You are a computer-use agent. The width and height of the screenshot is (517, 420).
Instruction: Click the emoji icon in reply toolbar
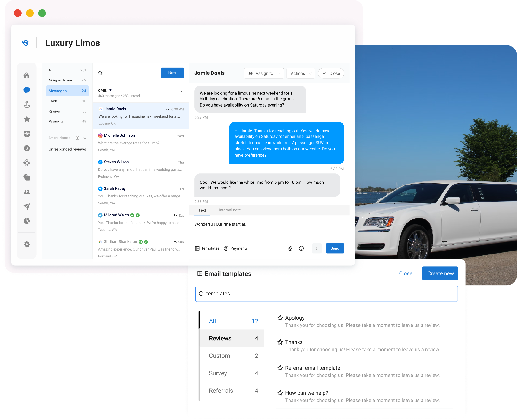(301, 248)
